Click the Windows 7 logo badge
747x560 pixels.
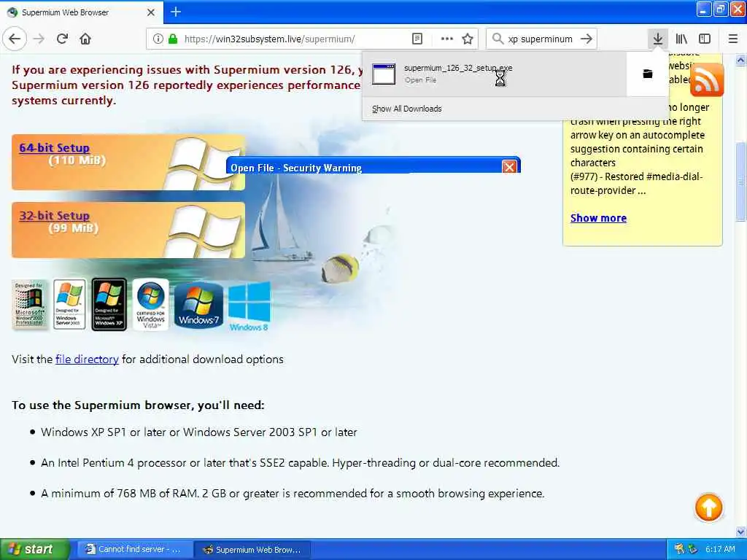198,305
